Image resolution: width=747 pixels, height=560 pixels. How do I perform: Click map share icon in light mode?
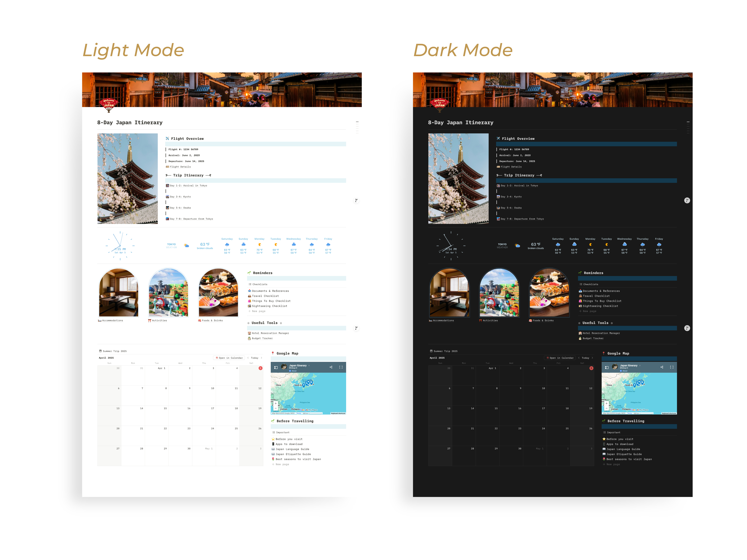(x=331, y=367)
